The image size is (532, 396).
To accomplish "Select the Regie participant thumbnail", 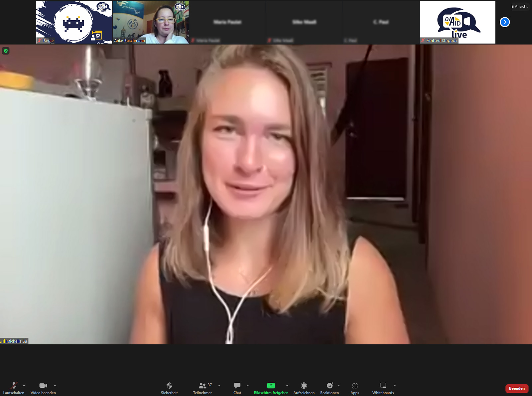I will pos(74,22).
